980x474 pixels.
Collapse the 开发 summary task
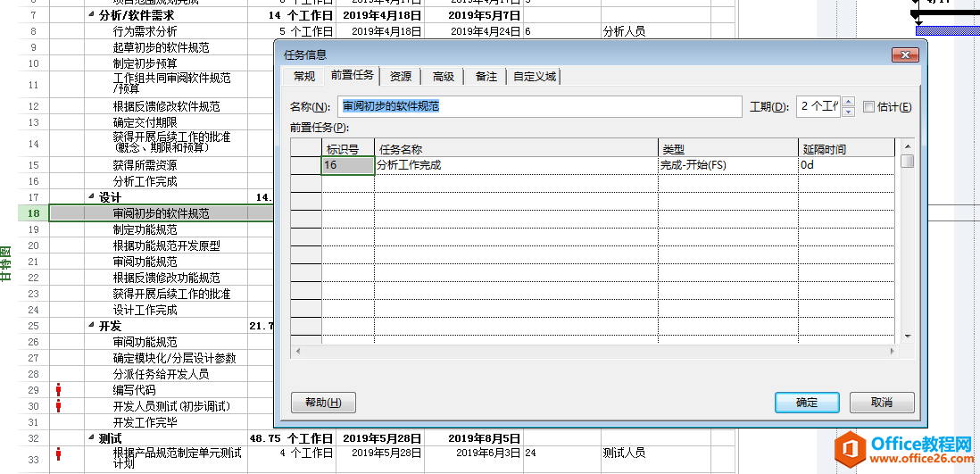click(x=92, y=326)
